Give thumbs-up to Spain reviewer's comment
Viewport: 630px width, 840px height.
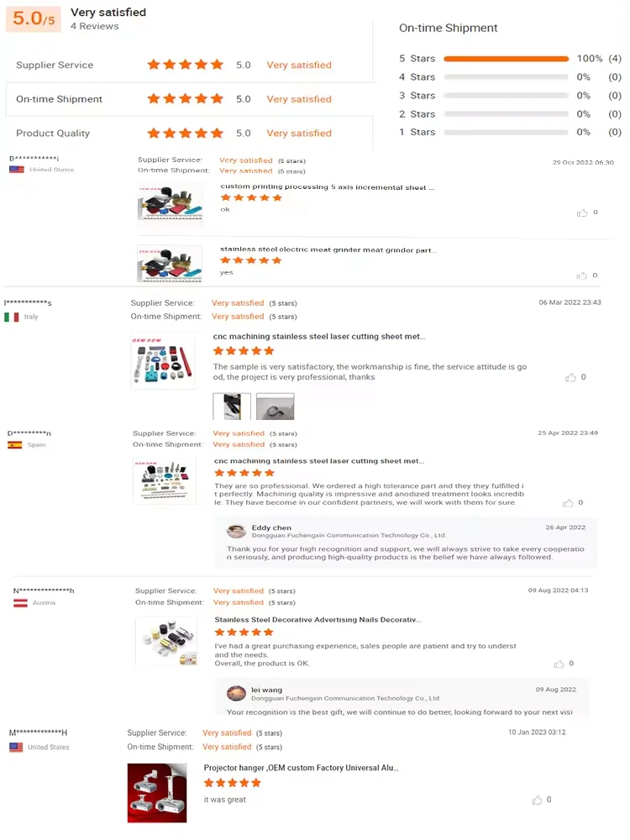(x=568, y=502)
